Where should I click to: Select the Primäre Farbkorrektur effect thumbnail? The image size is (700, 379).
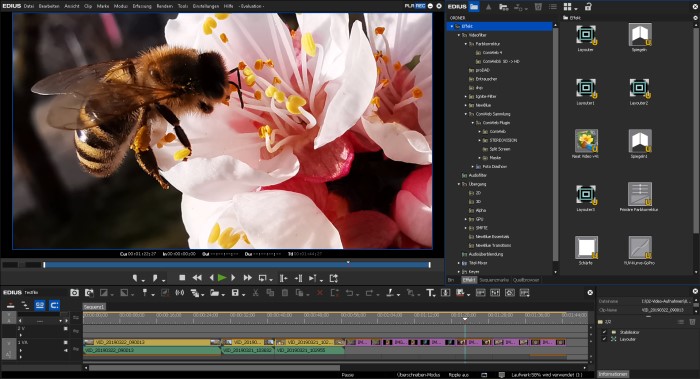coord(639,197)
